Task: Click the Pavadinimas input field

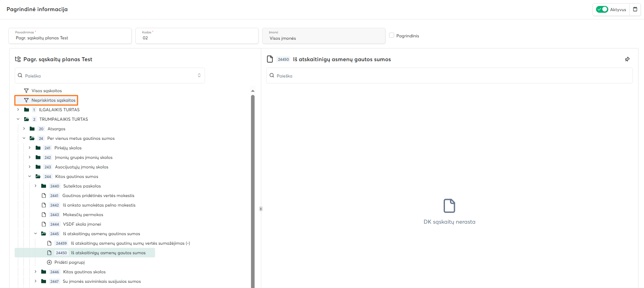Action: [x=70, y=38]
